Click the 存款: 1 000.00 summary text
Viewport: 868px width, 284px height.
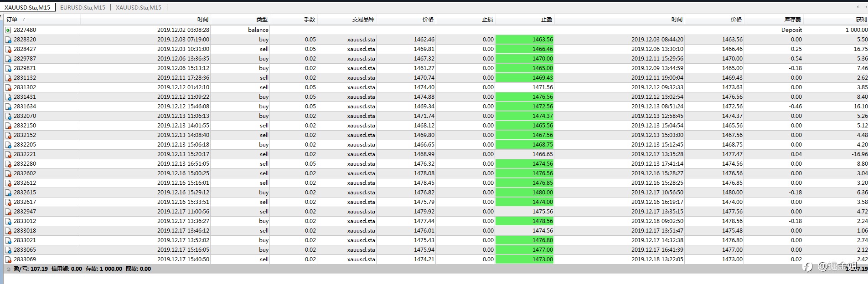pos(104,269)
